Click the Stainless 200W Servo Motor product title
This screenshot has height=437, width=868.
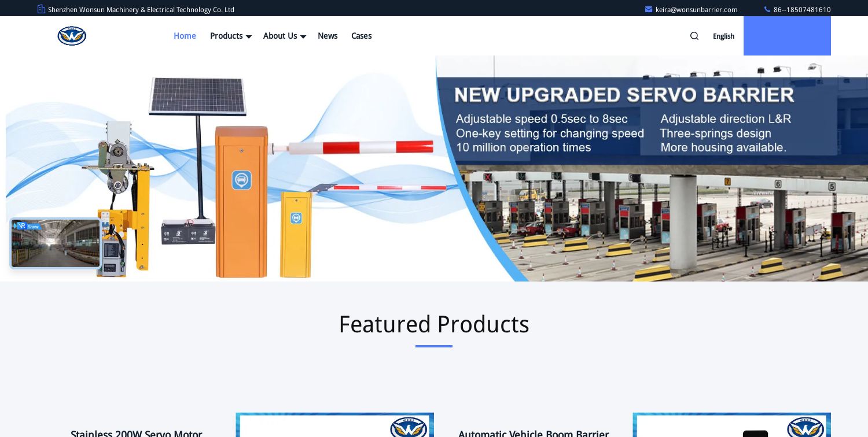[x=136, y=434]
